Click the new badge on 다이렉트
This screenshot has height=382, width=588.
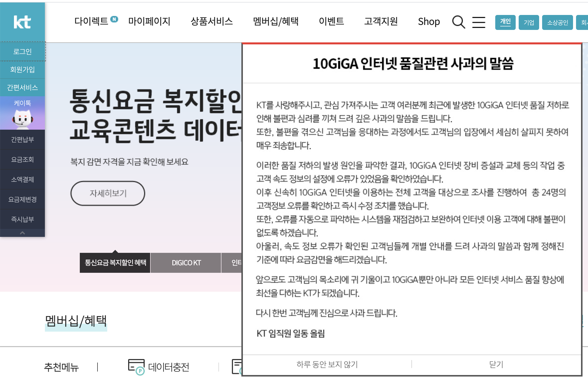tap(114, 19)
